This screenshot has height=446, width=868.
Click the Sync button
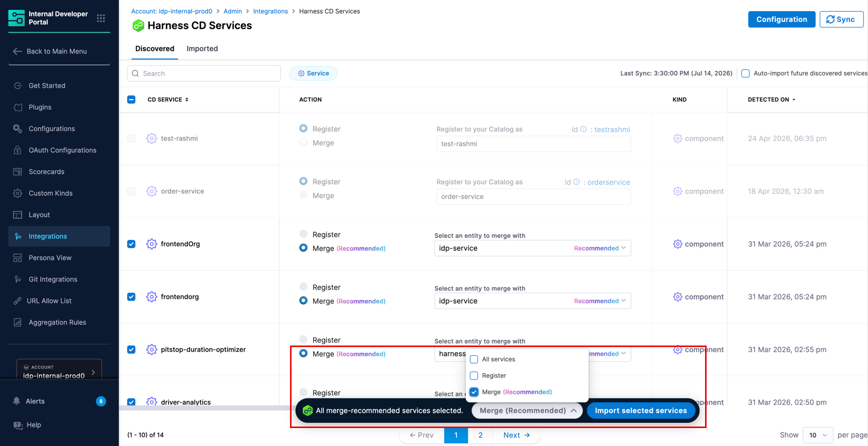(841, 19)
